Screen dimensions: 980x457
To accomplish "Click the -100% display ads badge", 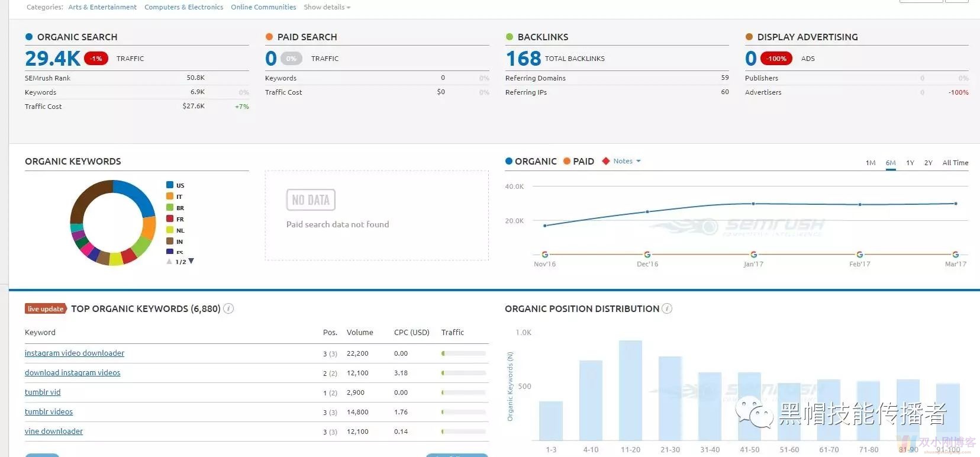I will (777, 59).
